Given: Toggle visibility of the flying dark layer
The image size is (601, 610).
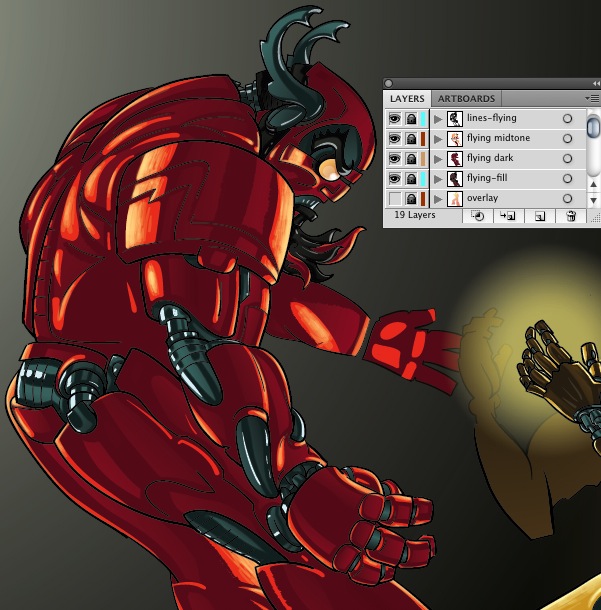Looking at the screenshot, I should [394, 159].
